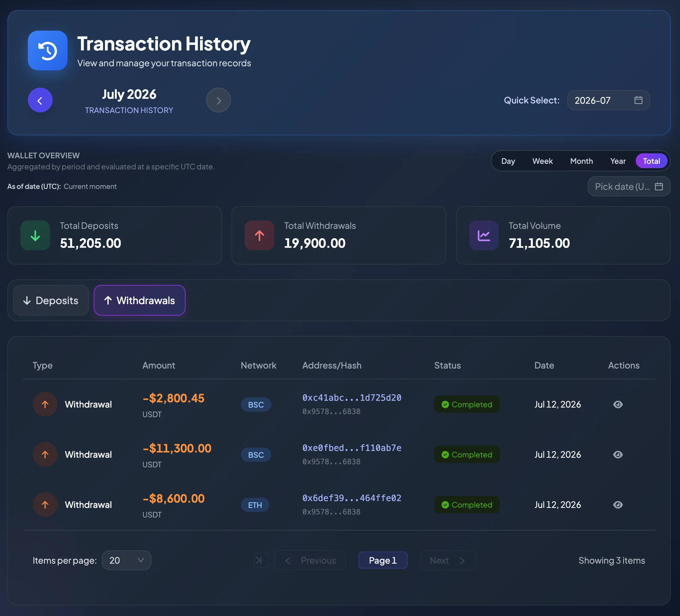Click the Next page button
Image resolution: width=680 pixels, height=616 pixels.
coord(448,560)
